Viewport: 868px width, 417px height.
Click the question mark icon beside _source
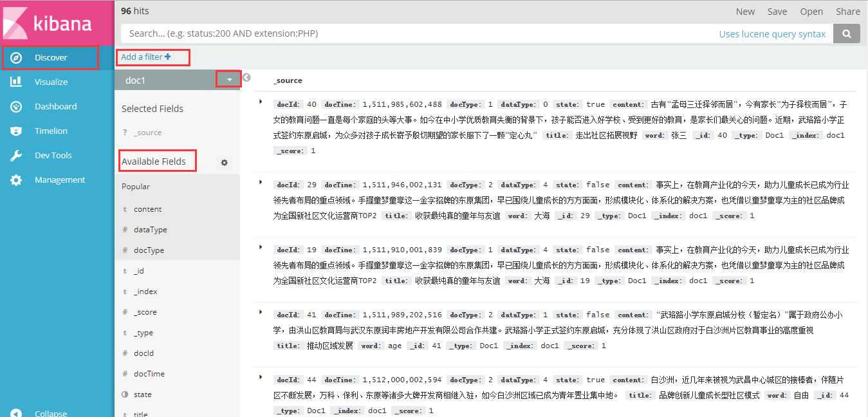click(125, 133)
